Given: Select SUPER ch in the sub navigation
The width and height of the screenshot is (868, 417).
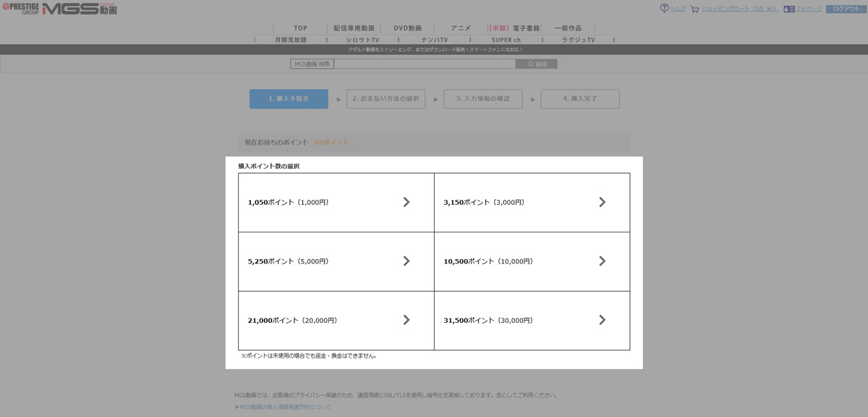Looking at the screenshot, I should pos(506,40).
